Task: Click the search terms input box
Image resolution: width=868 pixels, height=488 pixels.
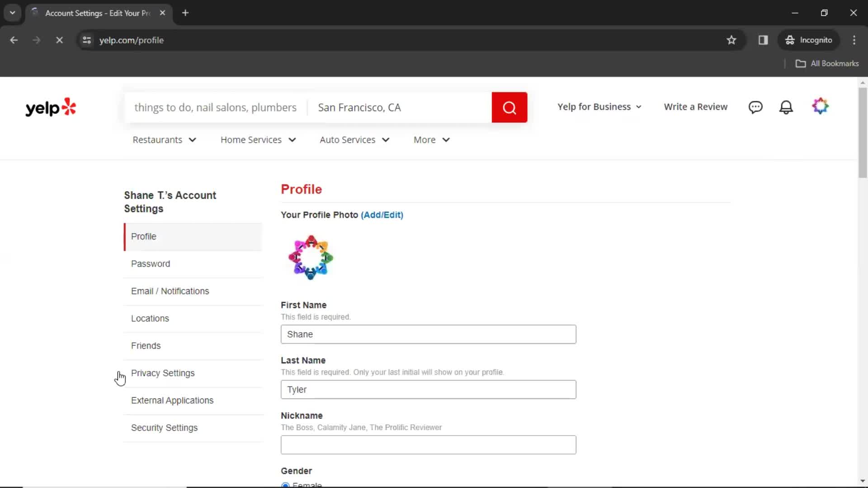Action: (x=216, y=108)
